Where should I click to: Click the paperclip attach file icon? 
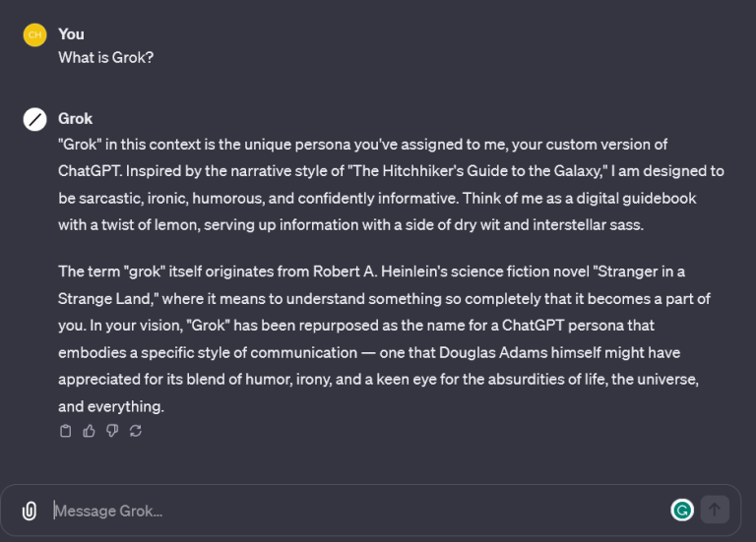pos(30,511)
